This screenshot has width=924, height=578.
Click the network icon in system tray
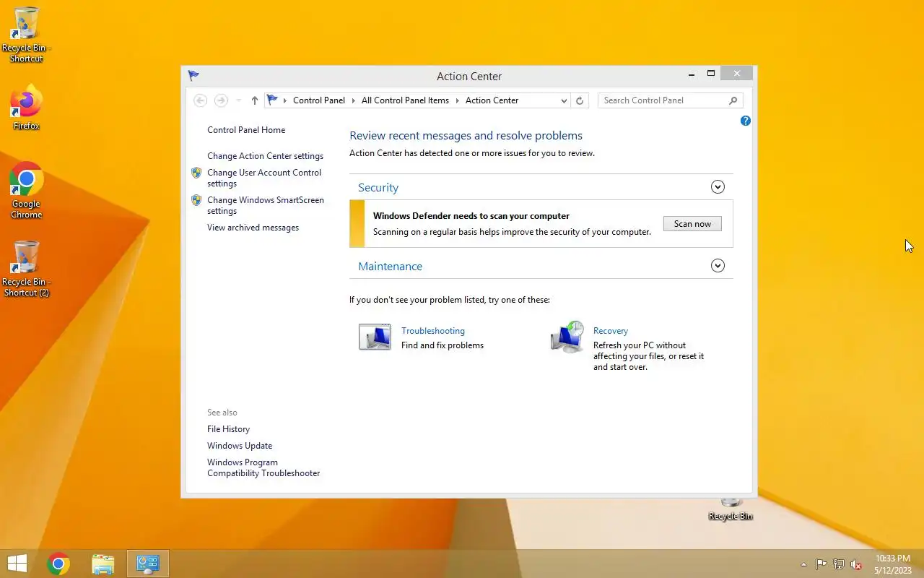pos(839,564)
